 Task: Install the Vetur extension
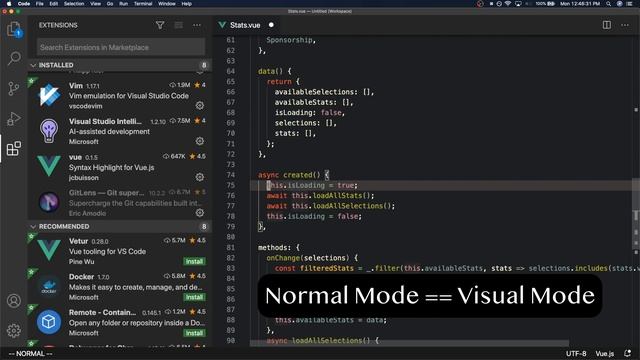(x=194, y=261)
